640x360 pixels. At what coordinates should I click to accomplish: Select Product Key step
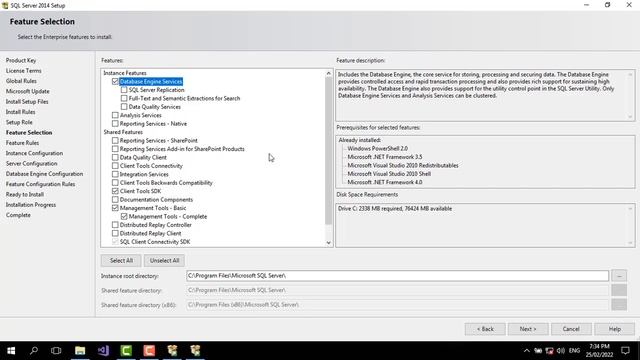tap(21, 60)
